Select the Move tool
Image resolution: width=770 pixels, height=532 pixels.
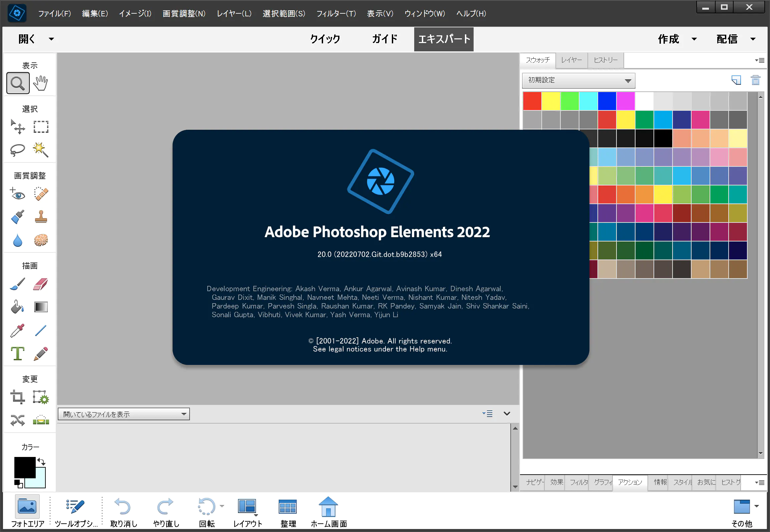point(18,127)
